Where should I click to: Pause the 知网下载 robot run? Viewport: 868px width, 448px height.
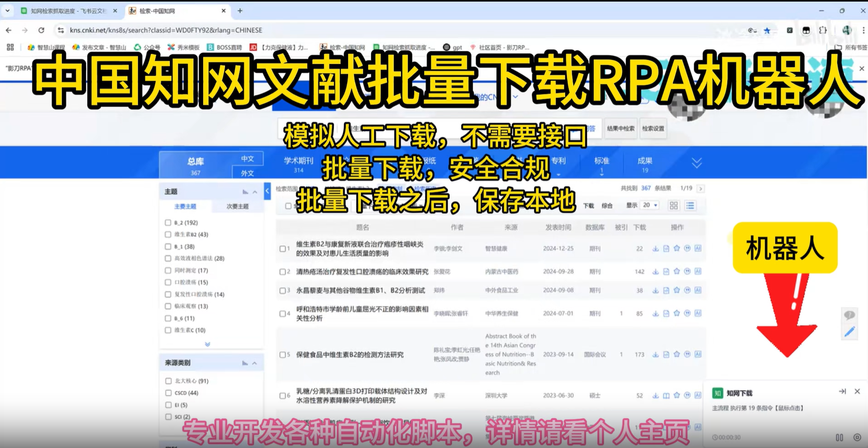(839, 438)
